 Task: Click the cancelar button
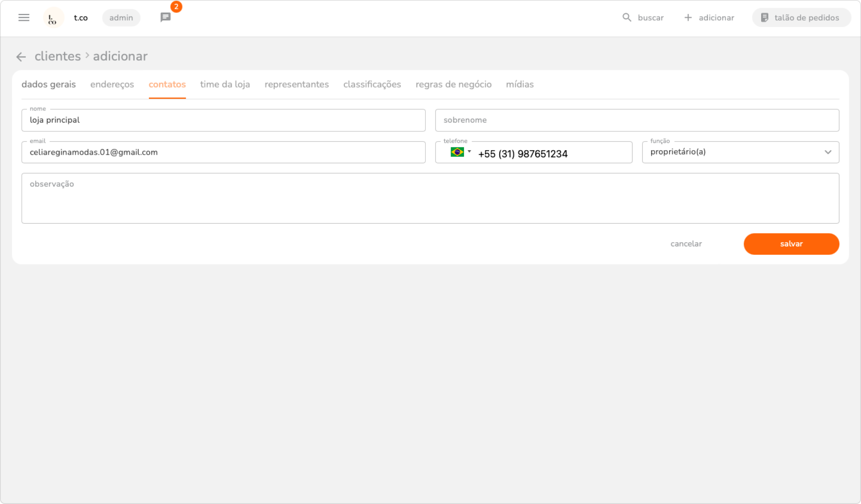point(686,244)
